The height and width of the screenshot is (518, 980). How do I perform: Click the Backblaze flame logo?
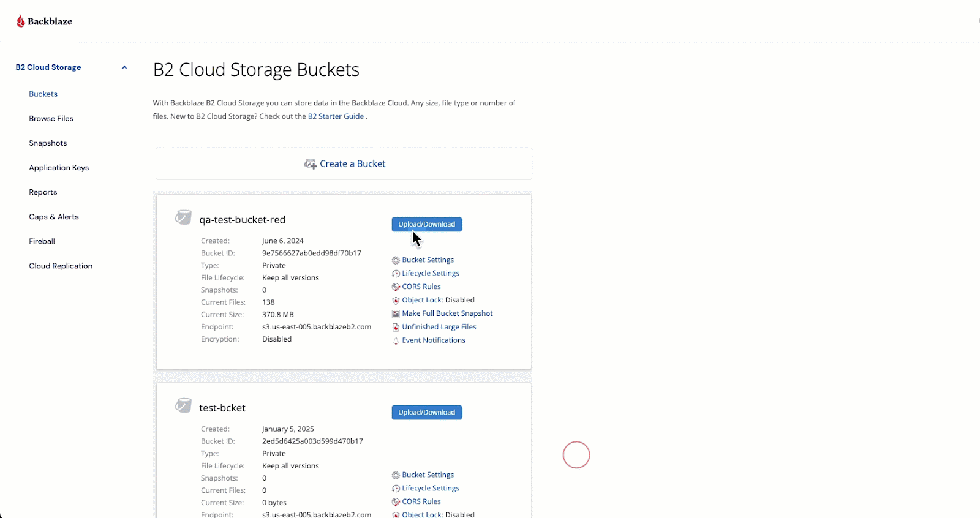pyautogui.click(x=21, y=21)
